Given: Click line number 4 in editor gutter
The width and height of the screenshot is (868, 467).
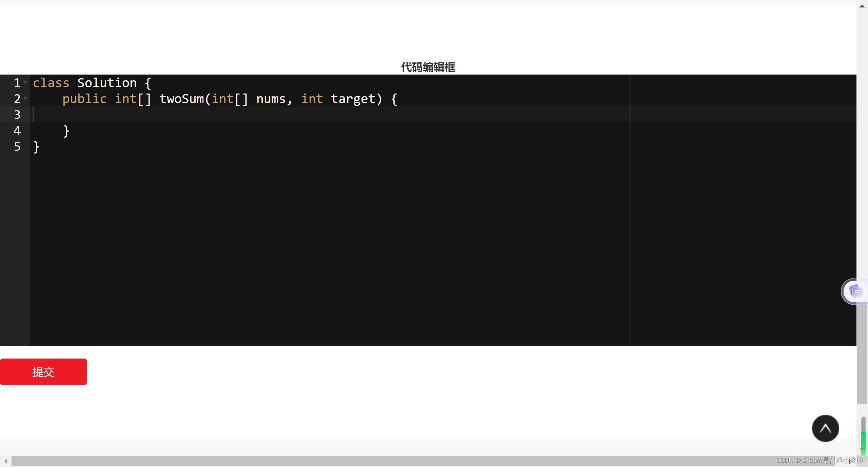Looking at the screenshot, I should point(17,131).
